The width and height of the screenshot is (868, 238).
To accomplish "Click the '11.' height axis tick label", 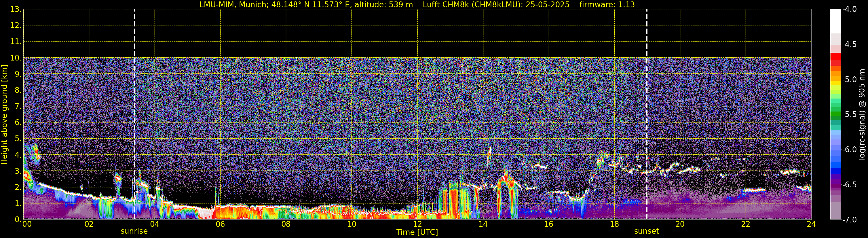I will [x=16, y=42].
